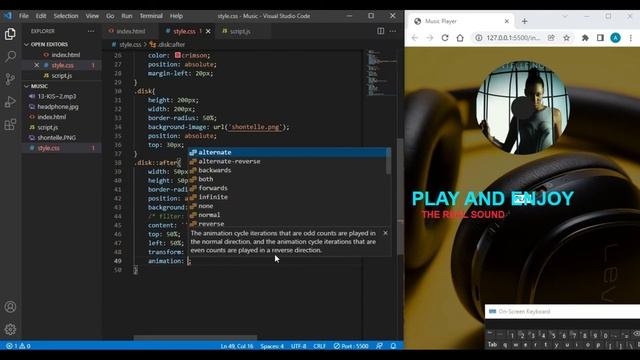The width and height of the screenshot is (640, 360).
Task: Collapse the MUSIC folder section
Action: pos(39,86)
